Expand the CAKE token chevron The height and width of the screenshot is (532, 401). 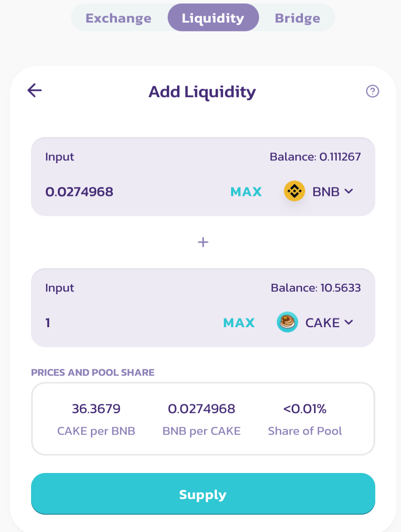(349, 322)
